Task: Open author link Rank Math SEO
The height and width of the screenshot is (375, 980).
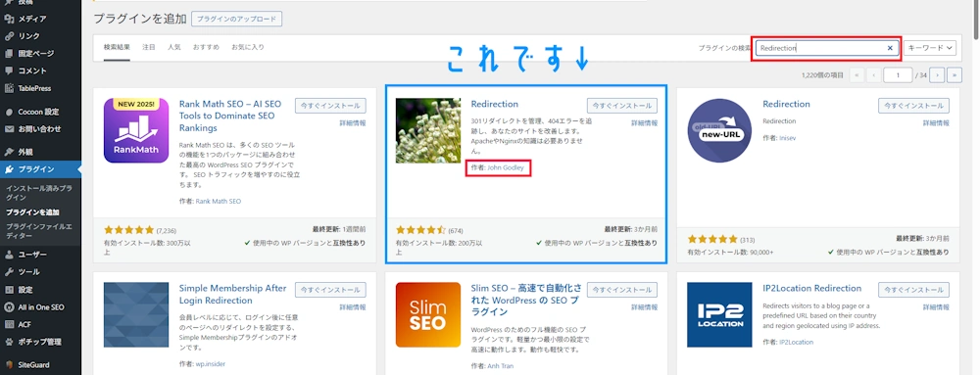Action: tap(219, 202)
